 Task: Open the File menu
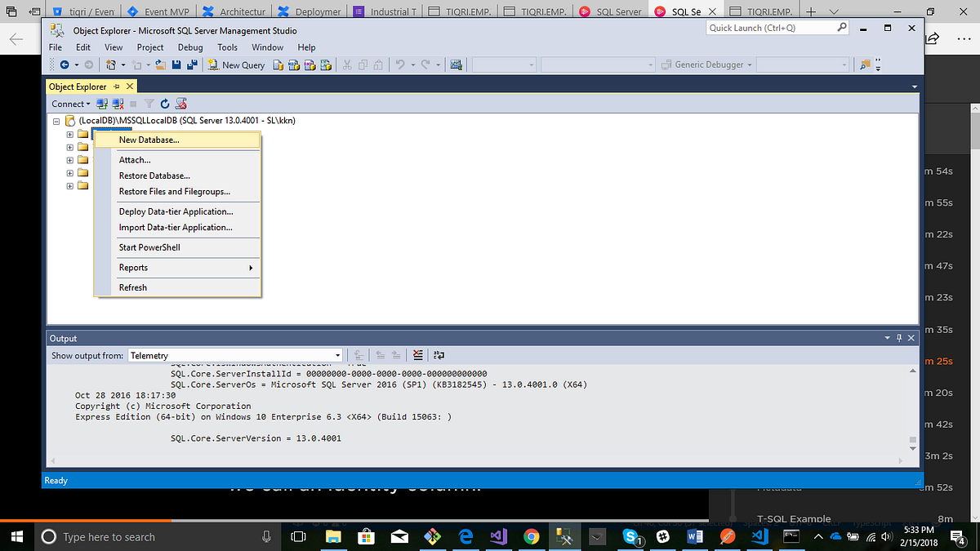click(56, 47)
